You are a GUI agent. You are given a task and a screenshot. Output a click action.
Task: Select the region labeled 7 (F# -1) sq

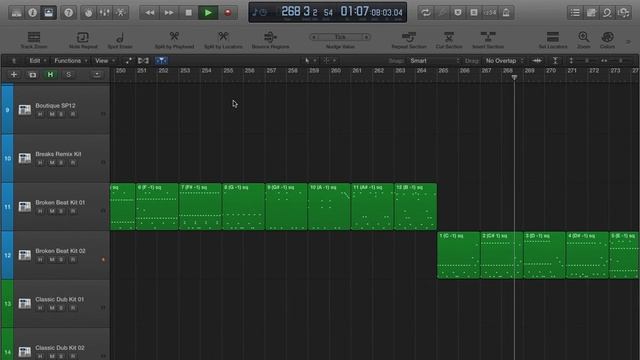200,207
